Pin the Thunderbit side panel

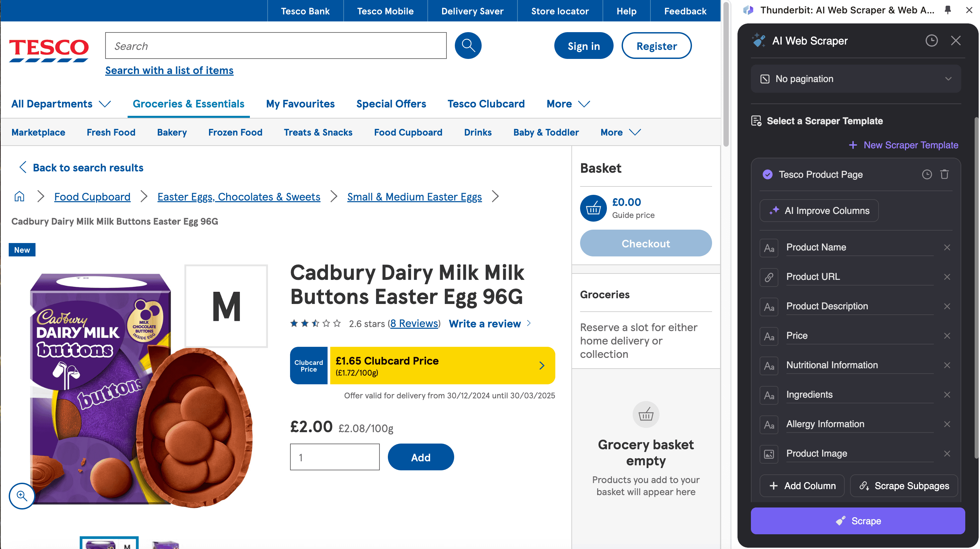click(x=948, y=10)
